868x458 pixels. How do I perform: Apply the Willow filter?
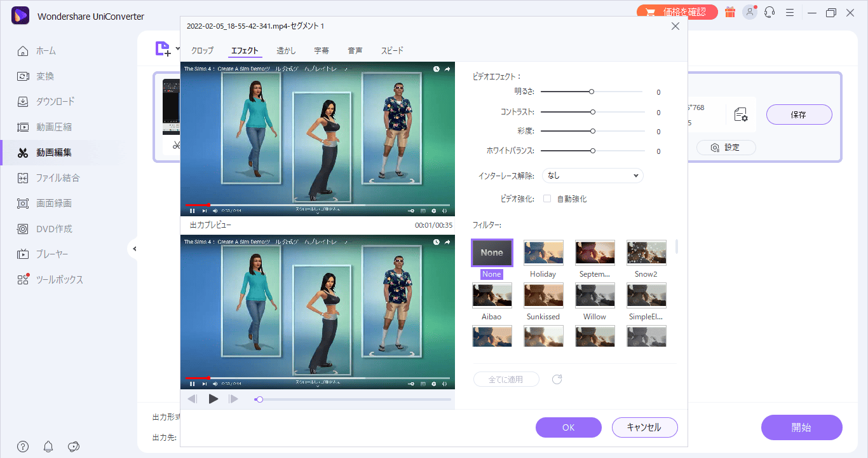pyautogui.click(x=595, y=296)
